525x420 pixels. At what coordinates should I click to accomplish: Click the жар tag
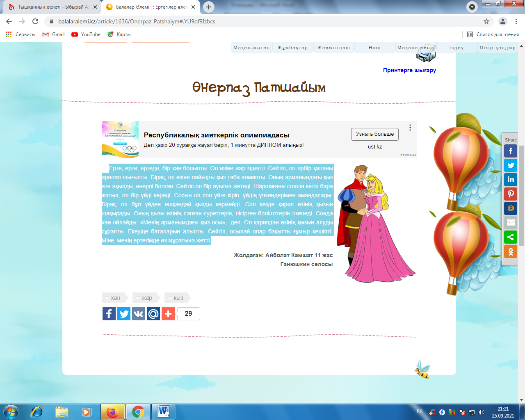pyautogui.click(x=146, y=298)
